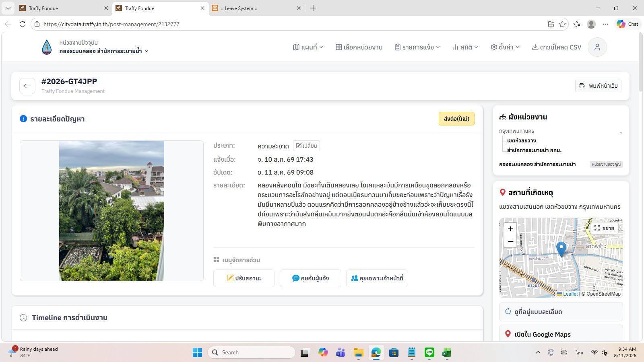Screen dimensions: 644x362
Task: Open the tab search dropdown arrow
Action: coord(8,8)
